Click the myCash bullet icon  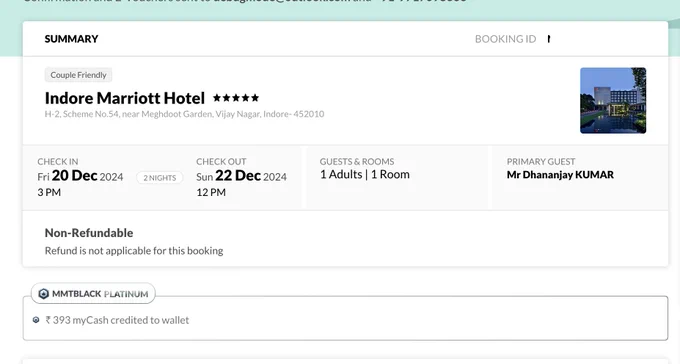(36, 320)
